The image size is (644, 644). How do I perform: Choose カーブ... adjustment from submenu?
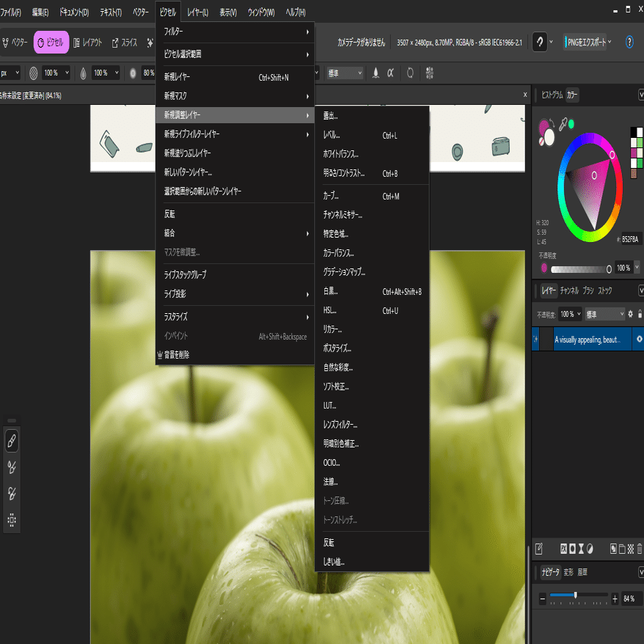[372, 196]
